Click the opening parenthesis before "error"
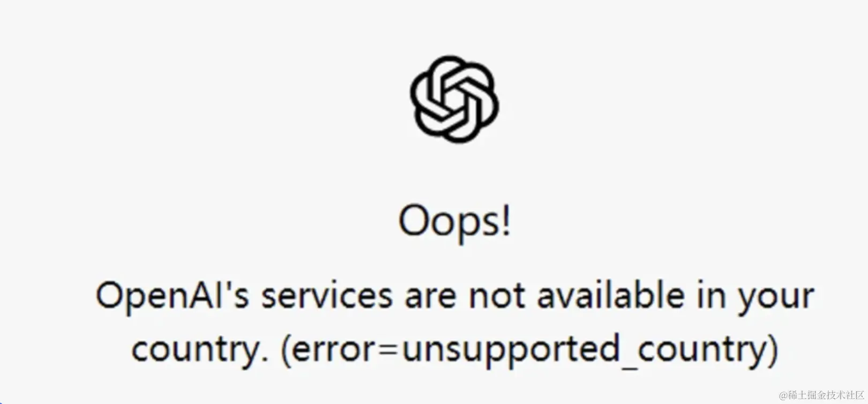Viewport: 868px width, 404px height. point(286,351)
